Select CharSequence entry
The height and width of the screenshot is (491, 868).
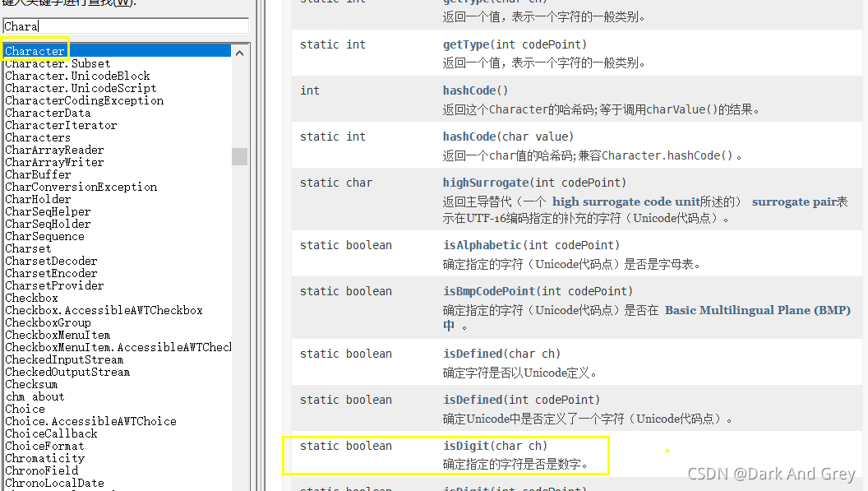[44, 236]
